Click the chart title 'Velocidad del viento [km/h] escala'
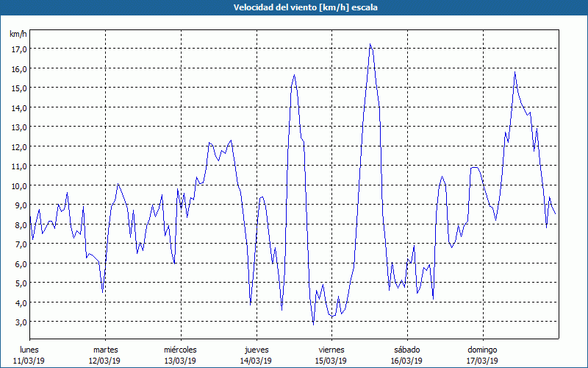This screenshot has height=368, width=588. point(305,7)
